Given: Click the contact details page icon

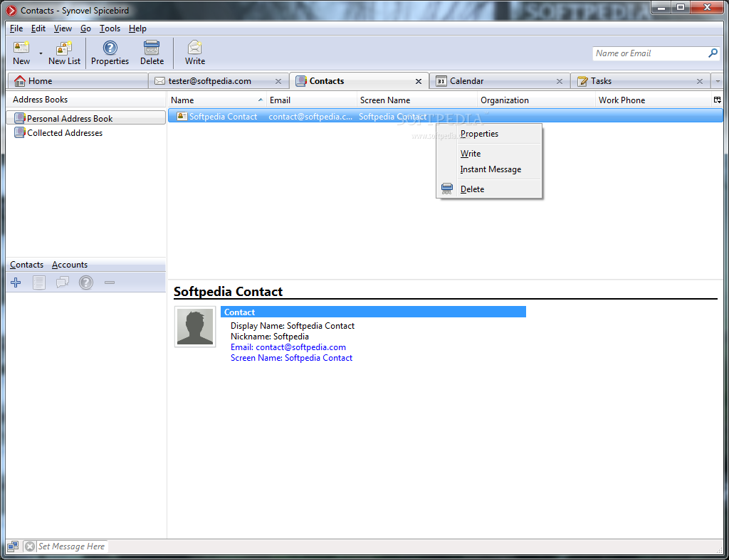Looking at the screenshot, I should tap(39, 282).
